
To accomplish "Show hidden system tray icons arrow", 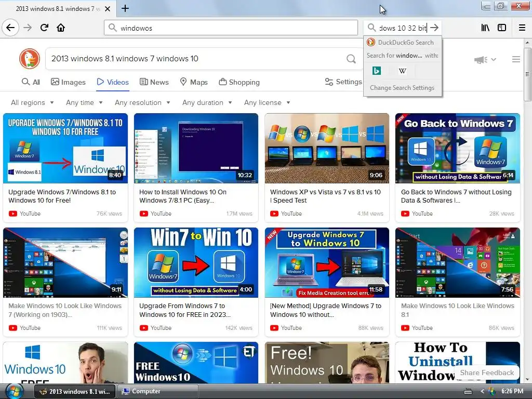I will [482, 392].
